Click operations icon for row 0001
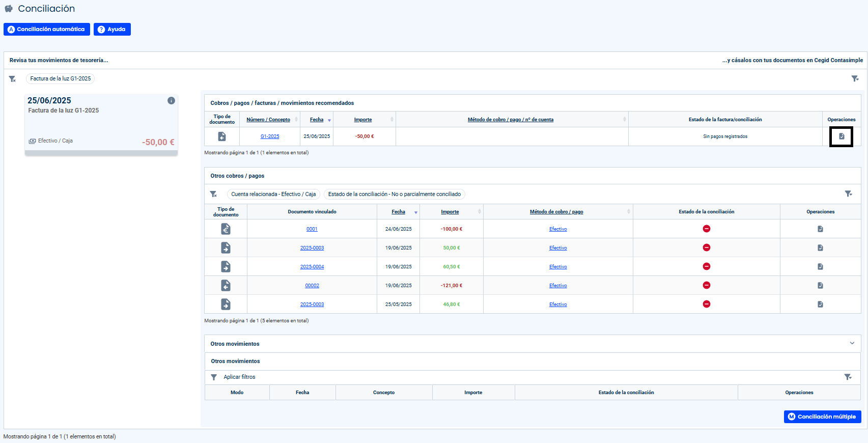The image size is (868, 443). pos(820,229)
